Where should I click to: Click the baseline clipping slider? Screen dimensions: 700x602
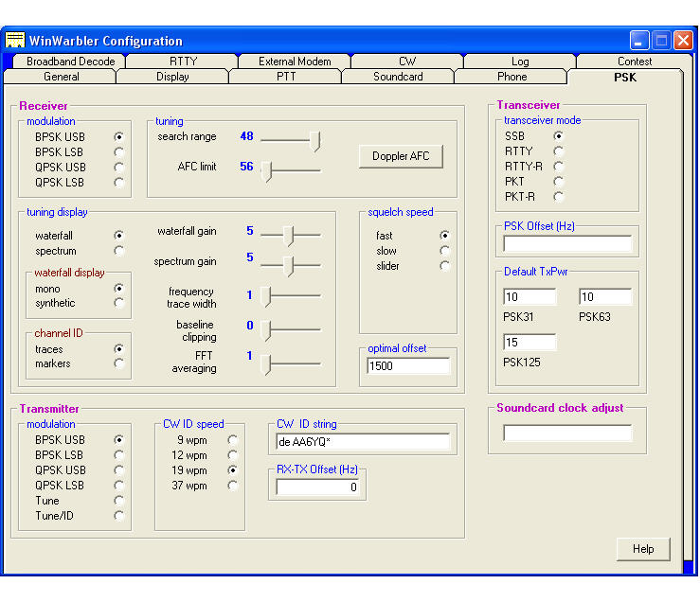click(291, 330)
